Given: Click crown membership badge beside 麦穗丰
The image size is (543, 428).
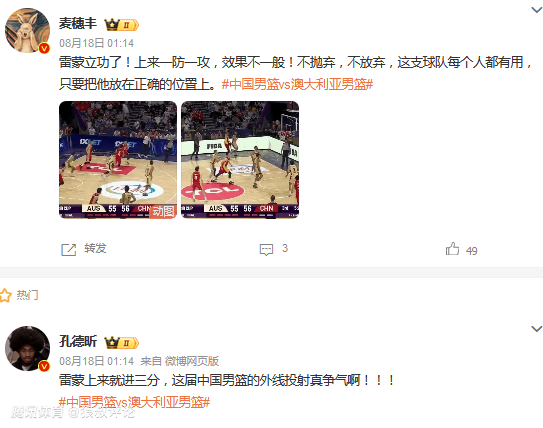Looking at the screenshot, I should (x=122, y=25).
